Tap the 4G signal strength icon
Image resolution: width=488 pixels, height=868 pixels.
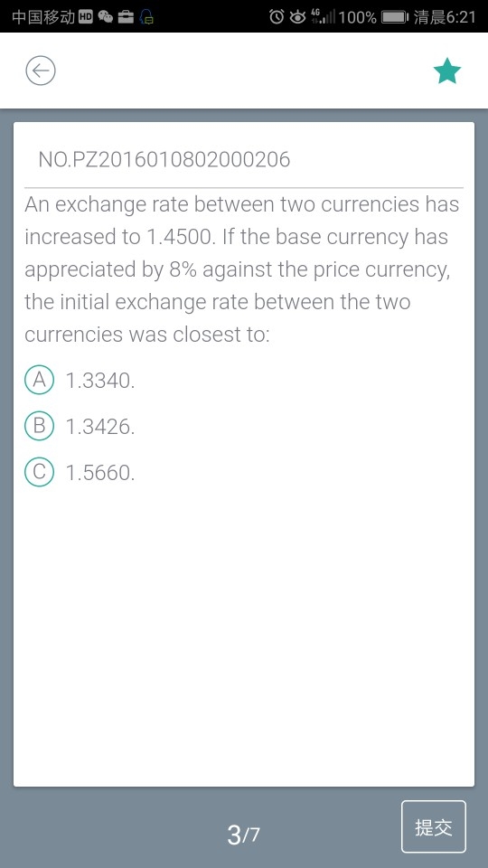pos(324,16)
